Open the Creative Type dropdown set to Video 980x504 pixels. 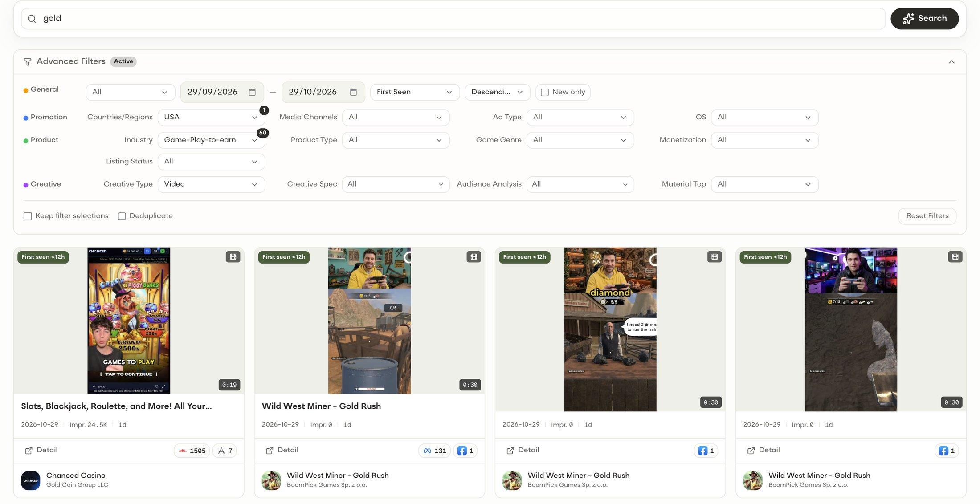click(211, 184)
